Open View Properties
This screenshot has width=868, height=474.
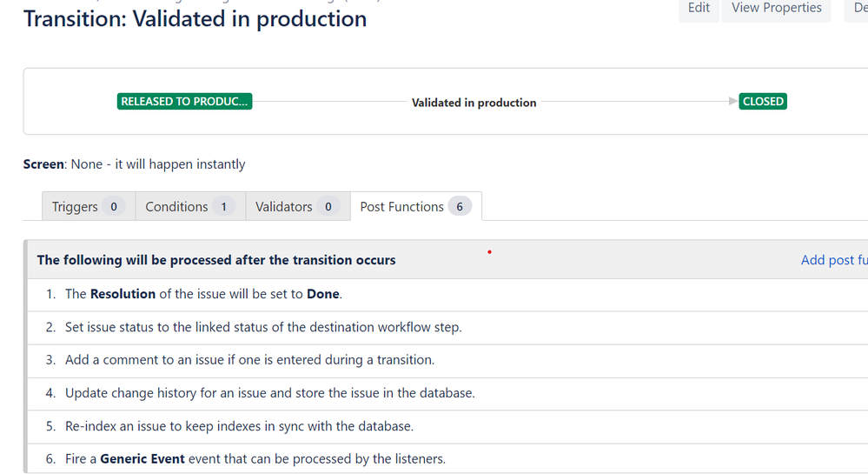pos(776,9)
